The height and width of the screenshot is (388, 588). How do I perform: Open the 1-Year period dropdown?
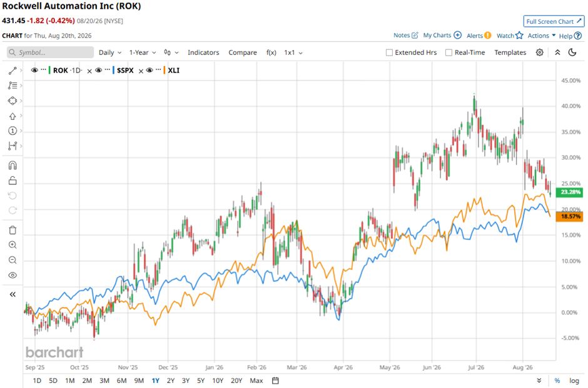tap(143, 52)
